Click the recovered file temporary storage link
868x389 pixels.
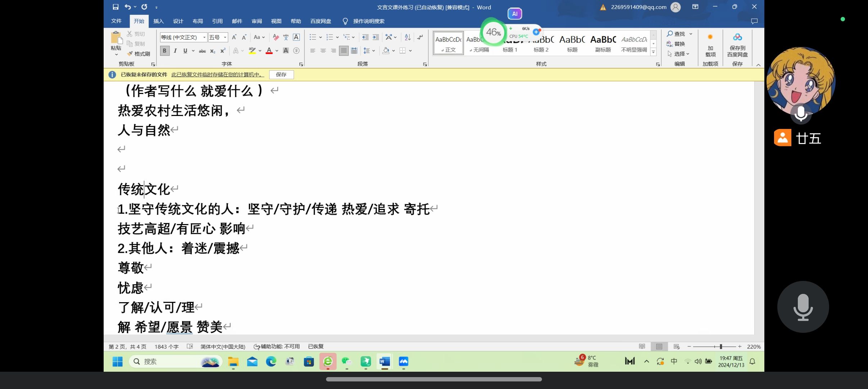click(217, 75)
